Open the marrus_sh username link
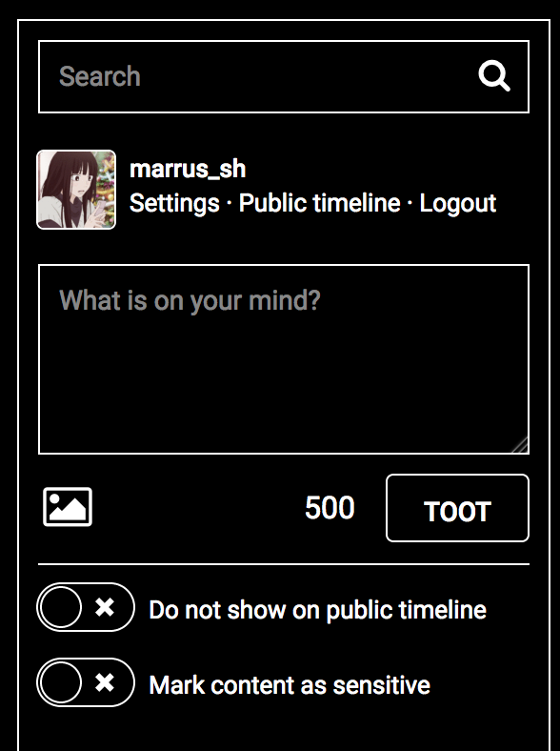 (188, 169)
